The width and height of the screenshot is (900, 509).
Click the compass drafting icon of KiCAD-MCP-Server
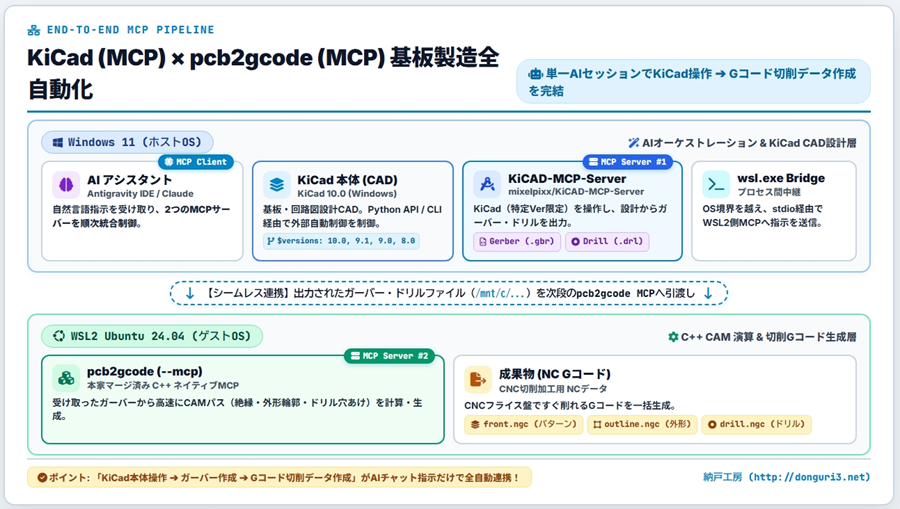coord(487,184)
